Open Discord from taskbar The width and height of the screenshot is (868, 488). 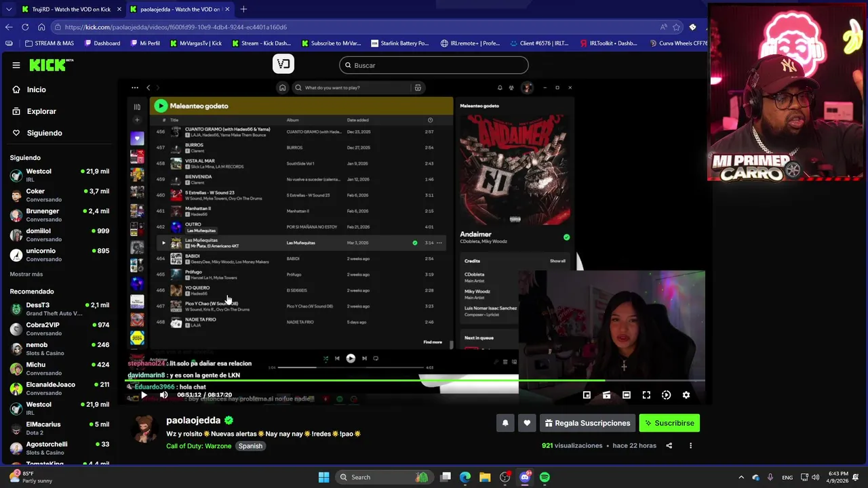coord(525,477)
